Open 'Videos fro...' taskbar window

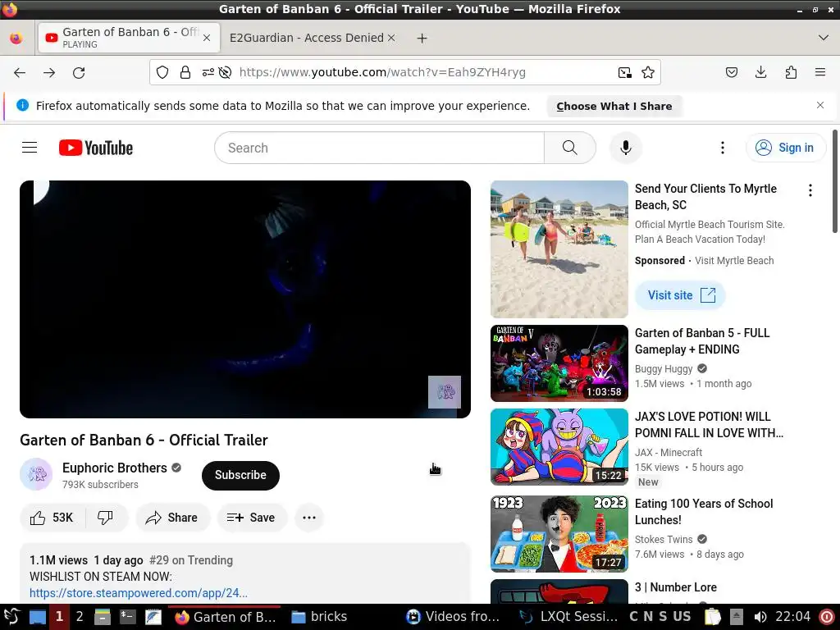point(453,617)
